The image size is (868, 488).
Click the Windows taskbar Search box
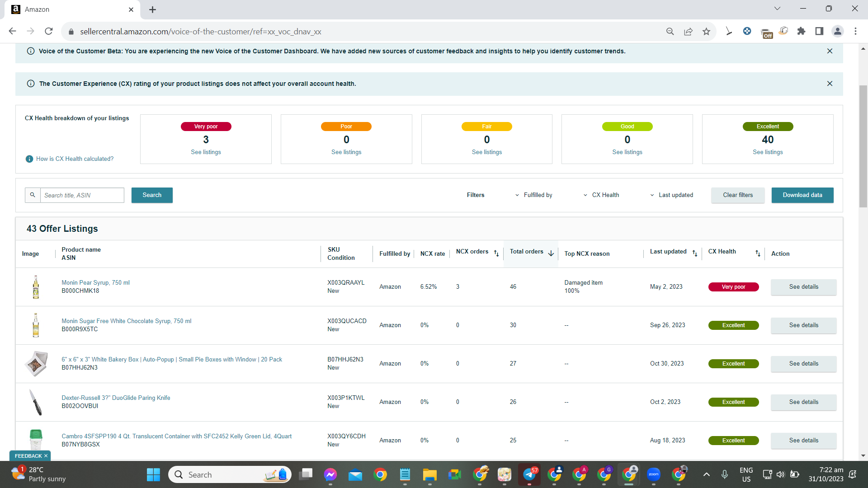click(x=230, y=475)
